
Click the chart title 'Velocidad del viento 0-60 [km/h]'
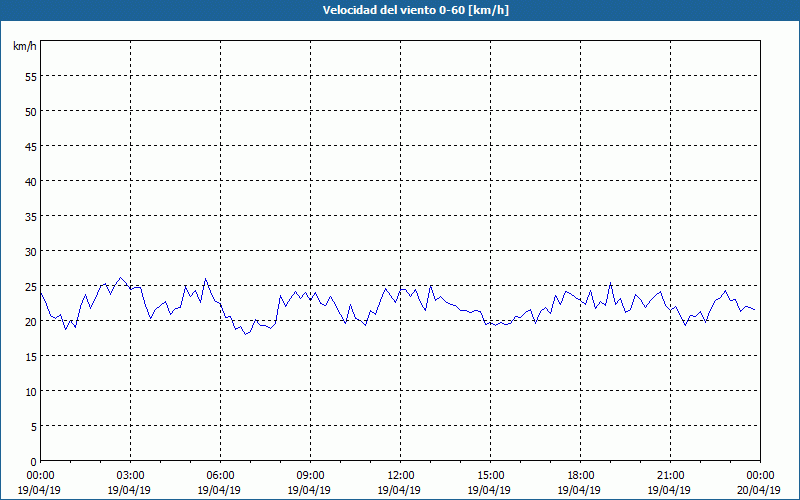(416, 10)
